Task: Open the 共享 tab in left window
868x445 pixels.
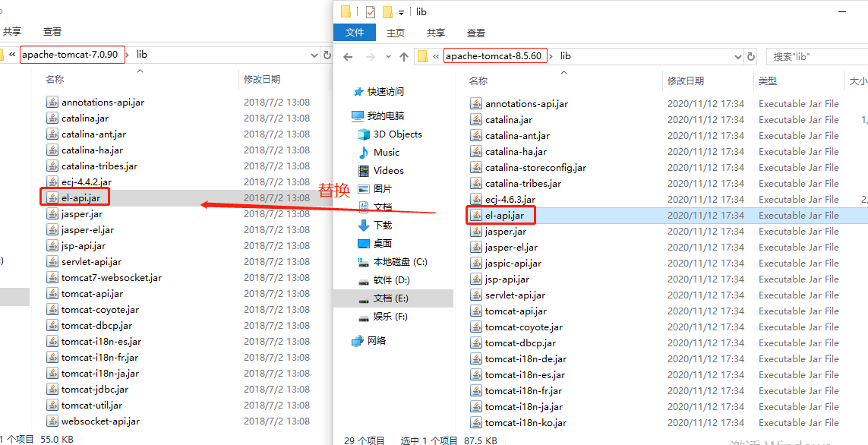Action: pos(12,32)
